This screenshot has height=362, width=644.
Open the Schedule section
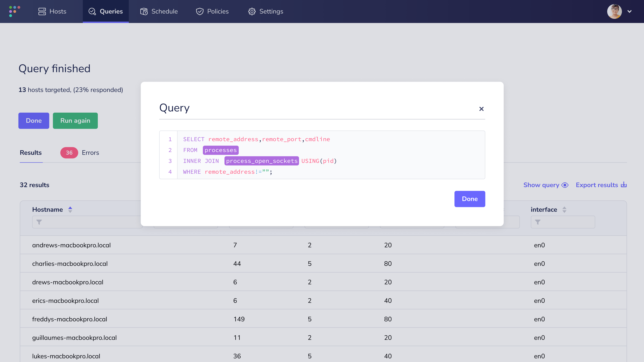(159, 11)
